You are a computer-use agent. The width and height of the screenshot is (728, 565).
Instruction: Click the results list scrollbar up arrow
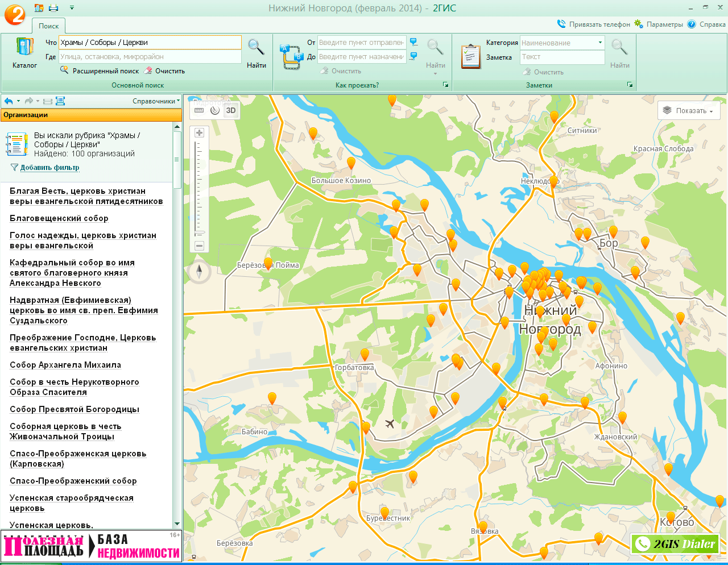pyautogui.click(x=177, y=127)
